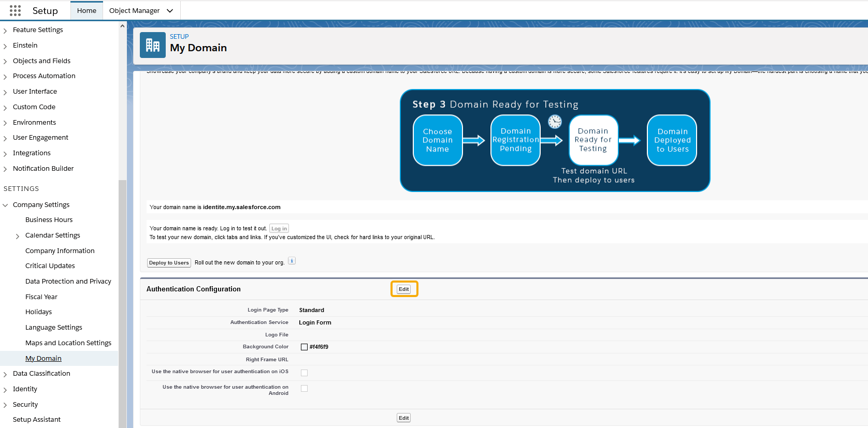Screen dimensions: 868x428
Task: Switch to the Home tab
Action: (86, 10)
